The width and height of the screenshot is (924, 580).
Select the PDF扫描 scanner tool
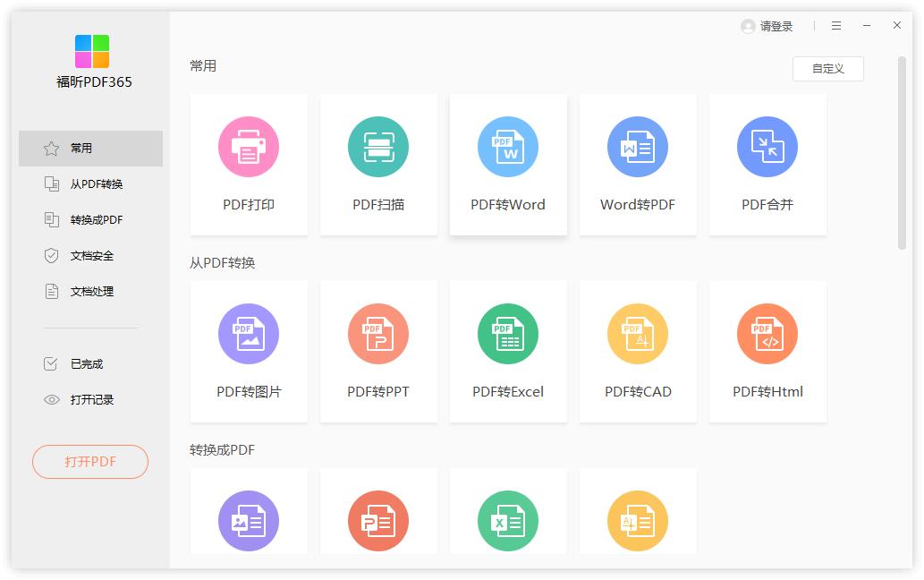[x=378, y=165]
